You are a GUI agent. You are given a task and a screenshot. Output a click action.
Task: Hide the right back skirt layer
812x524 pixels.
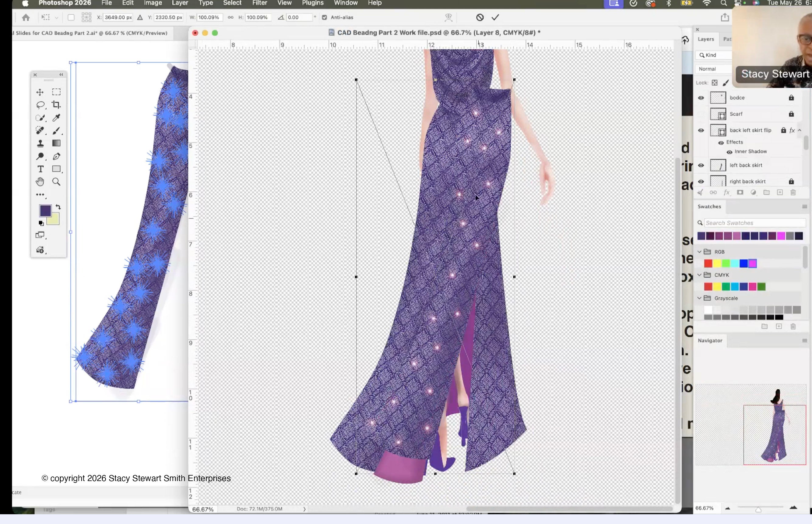coord(701,182)
